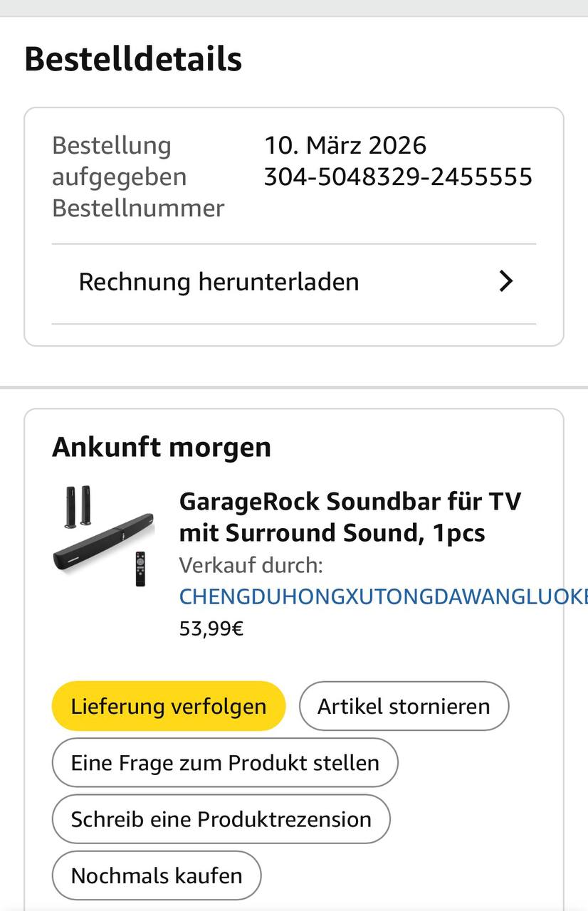The image size is (588, 911).
Task: Click the remote control in product image
Action: pyautogui.click(x=140, y=569)
